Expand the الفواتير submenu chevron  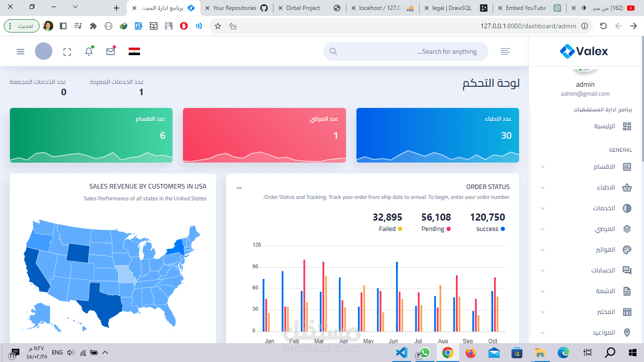coord(543,250)
